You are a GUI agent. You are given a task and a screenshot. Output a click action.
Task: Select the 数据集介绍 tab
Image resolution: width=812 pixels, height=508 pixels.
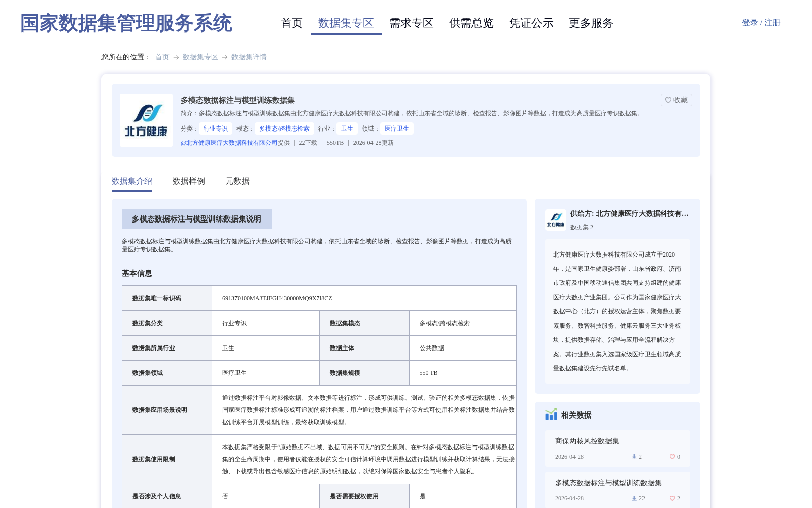(x=132, y=181)
